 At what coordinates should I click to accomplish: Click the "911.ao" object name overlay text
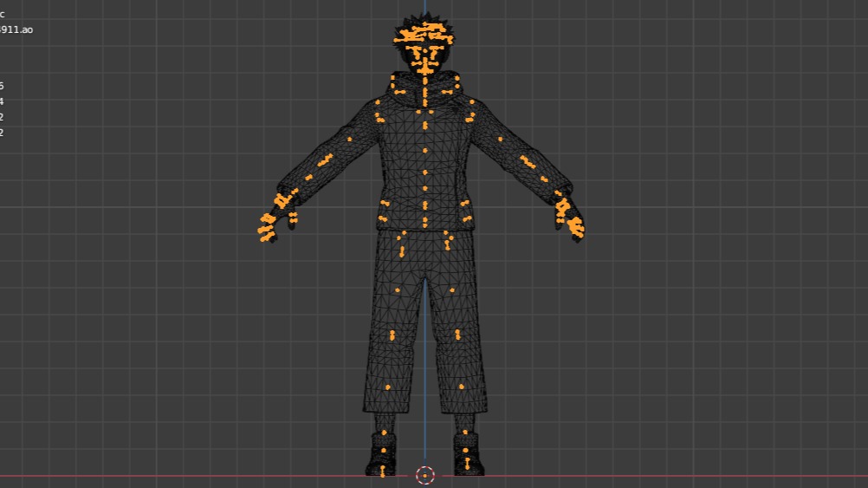(x=16, y=30)
